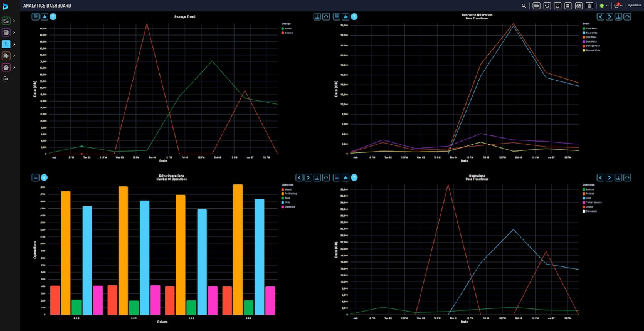Image resolution: width=644 pixels, height=331 pixels.
Task: Click the history clock icon in top toolbar
Action: (547, 6)
